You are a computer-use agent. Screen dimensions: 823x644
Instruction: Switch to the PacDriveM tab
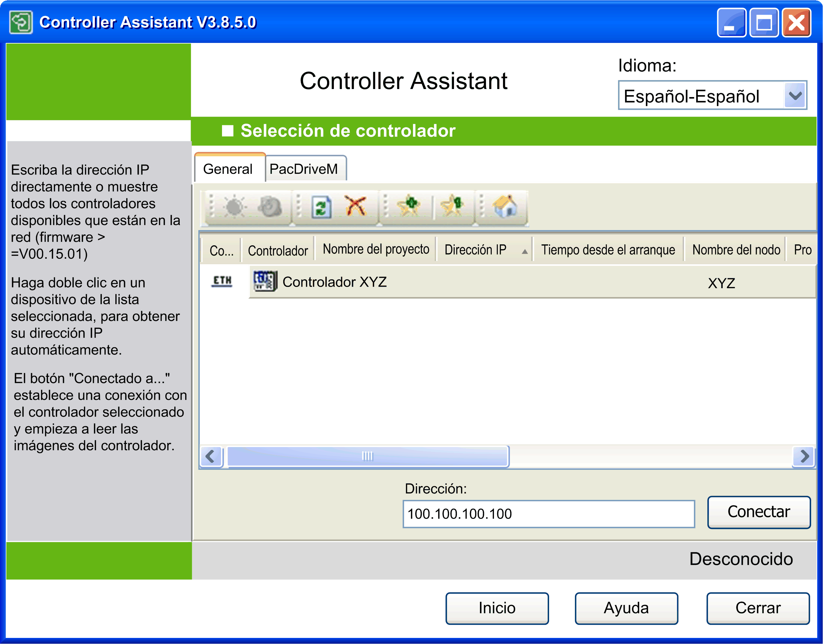tap(304, 169)
